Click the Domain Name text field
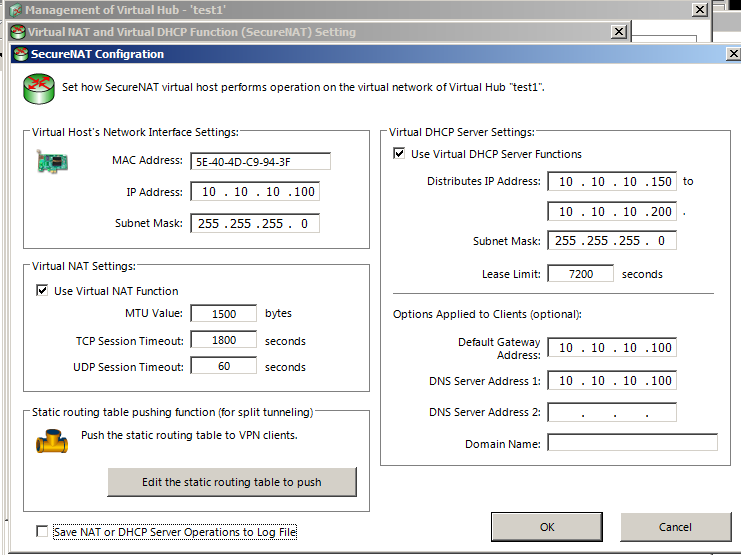 coord(633,443)
